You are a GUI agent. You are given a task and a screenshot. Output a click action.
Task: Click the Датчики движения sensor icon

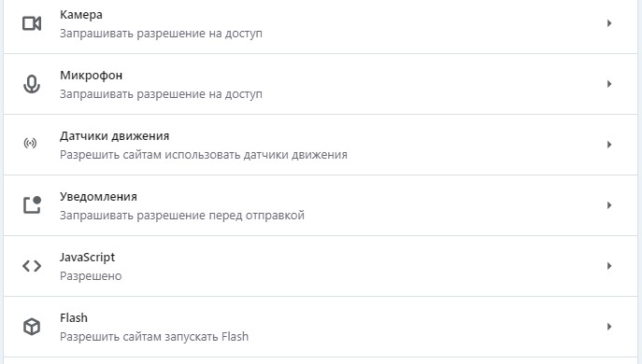click(30, 143)
